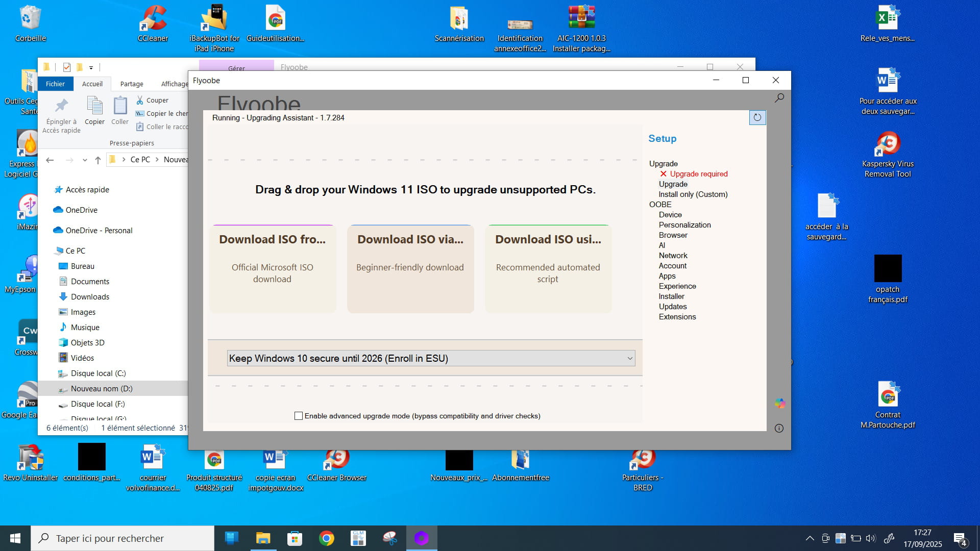Screen dimensions: 980x551
Task: Select iBackupBot for iPad iPhone icon
Action: [214, 29]
